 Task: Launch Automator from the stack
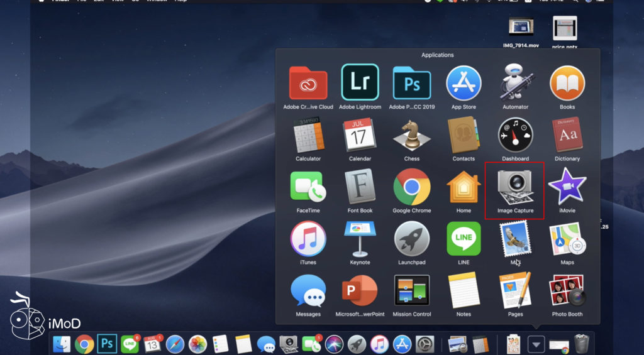[515, 82]
